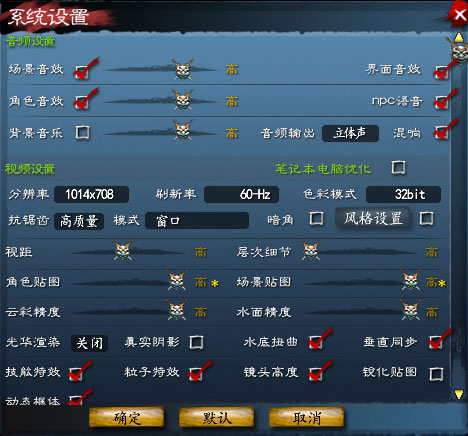Click the 默认 defaults button
Image resolution: width=468 pixels, height=436 pixels.
point(216,417)
